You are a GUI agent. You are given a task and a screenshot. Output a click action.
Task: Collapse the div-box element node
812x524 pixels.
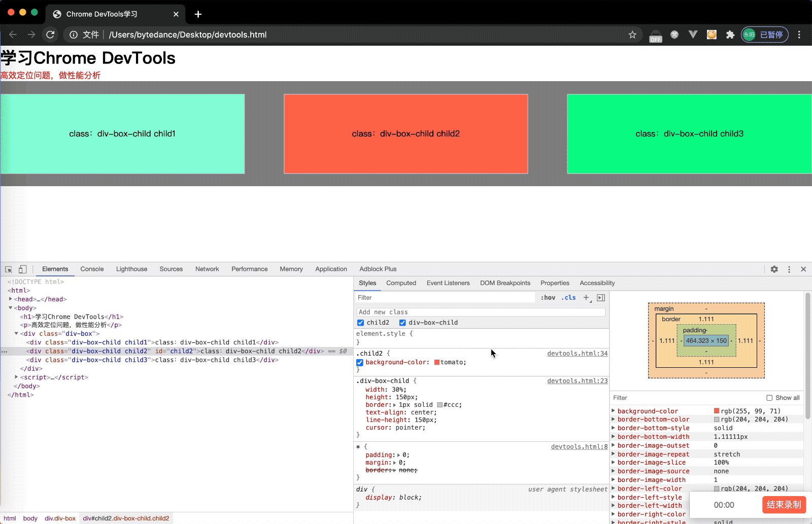pos(17,334)
